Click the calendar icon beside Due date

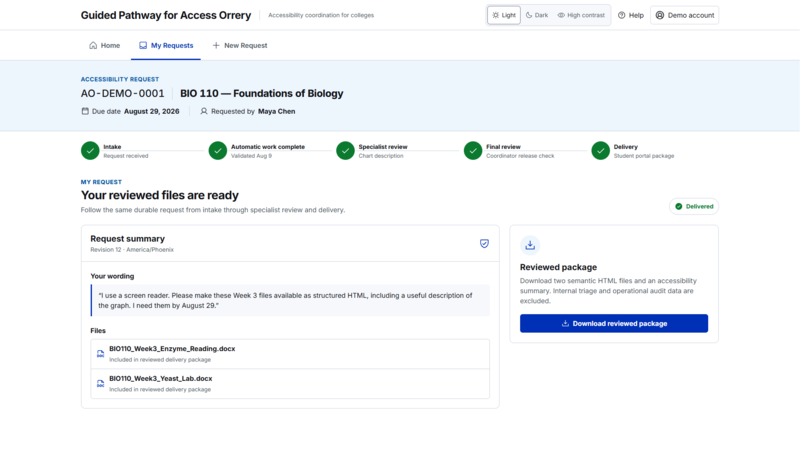pyautogui.click(x=86, y=112)
